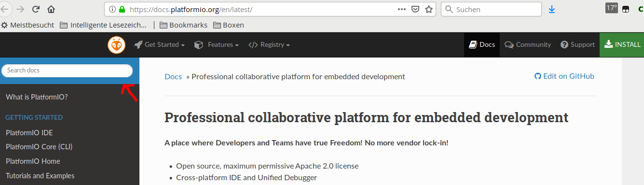This screenshot has height=185, width=644.
Task: Go to the browser home page icon
Action: [51, 9]
